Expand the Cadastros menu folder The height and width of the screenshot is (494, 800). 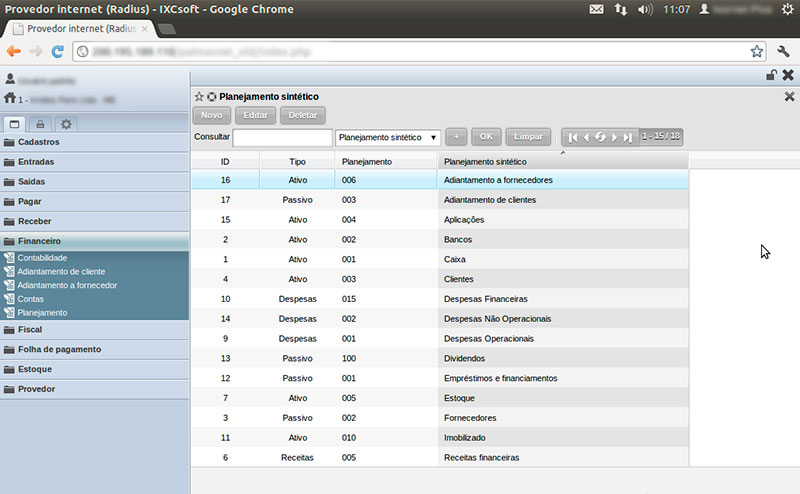(94, 142)
